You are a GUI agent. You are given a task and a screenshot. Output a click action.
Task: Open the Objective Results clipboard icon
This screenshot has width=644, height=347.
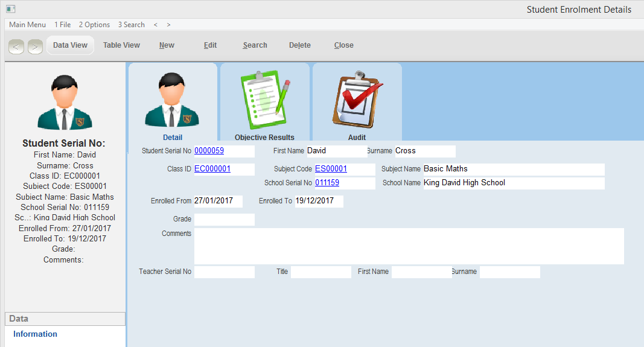[x=264, y=100]
